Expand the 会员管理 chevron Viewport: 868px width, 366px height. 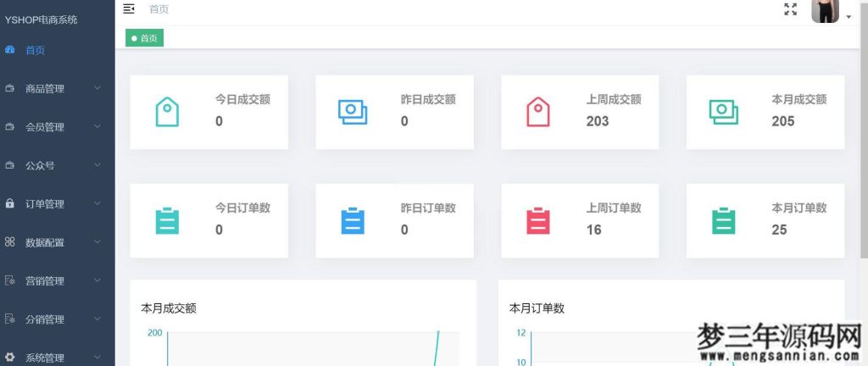point(97,126)
